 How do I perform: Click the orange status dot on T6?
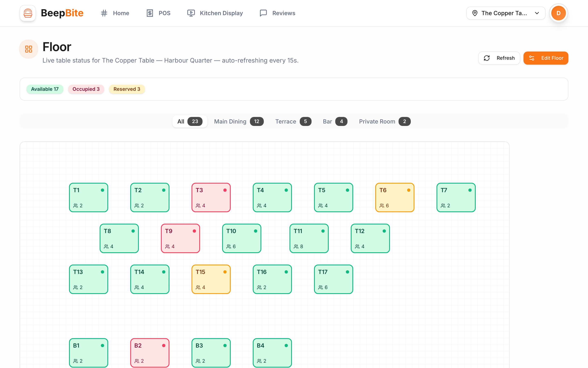pos(409,190)
